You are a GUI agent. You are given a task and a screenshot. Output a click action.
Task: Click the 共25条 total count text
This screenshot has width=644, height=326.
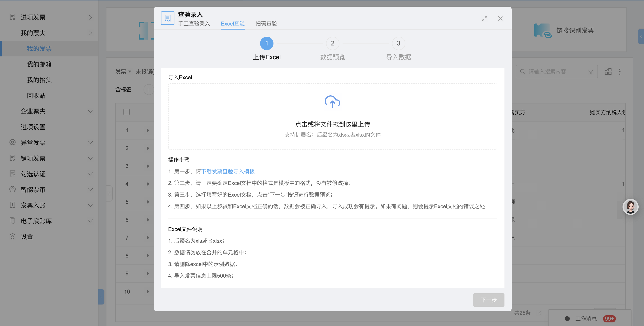click(x=522, y=313)
